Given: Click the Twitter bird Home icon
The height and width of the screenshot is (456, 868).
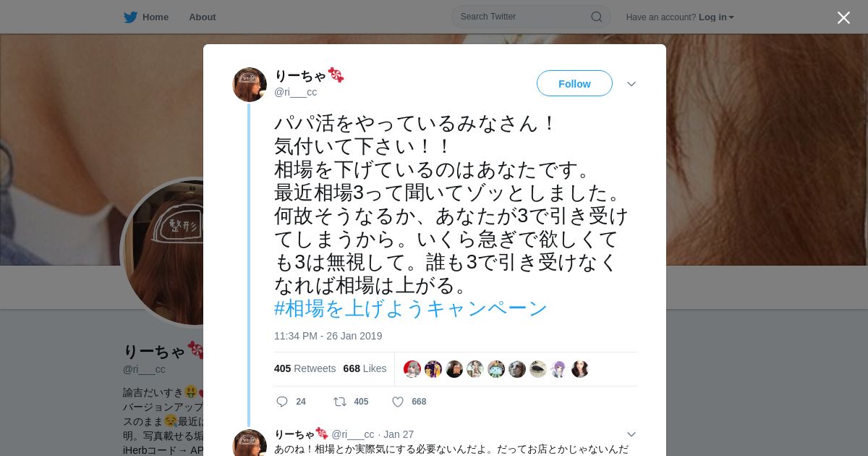Looking at the screenshot, I should click(130, 17).
